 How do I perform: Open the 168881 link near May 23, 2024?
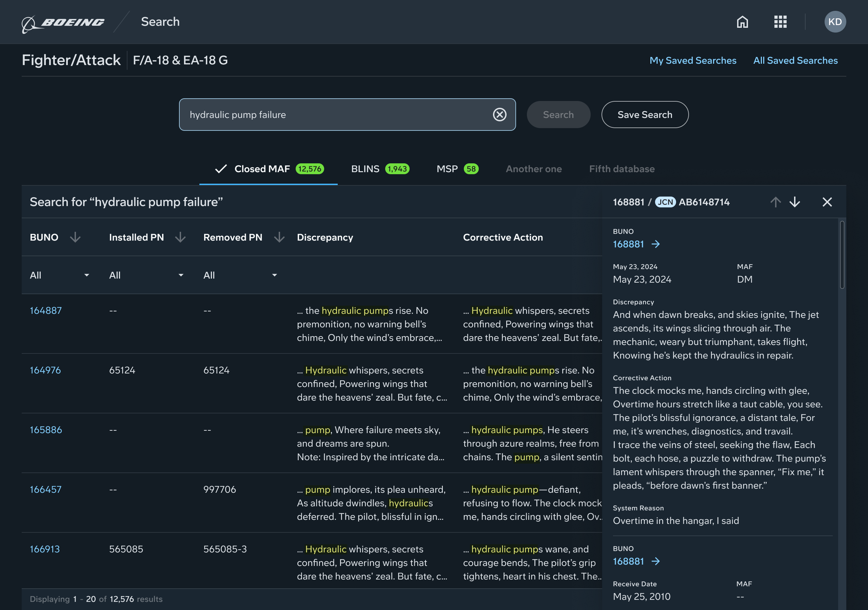pos(628,244)
